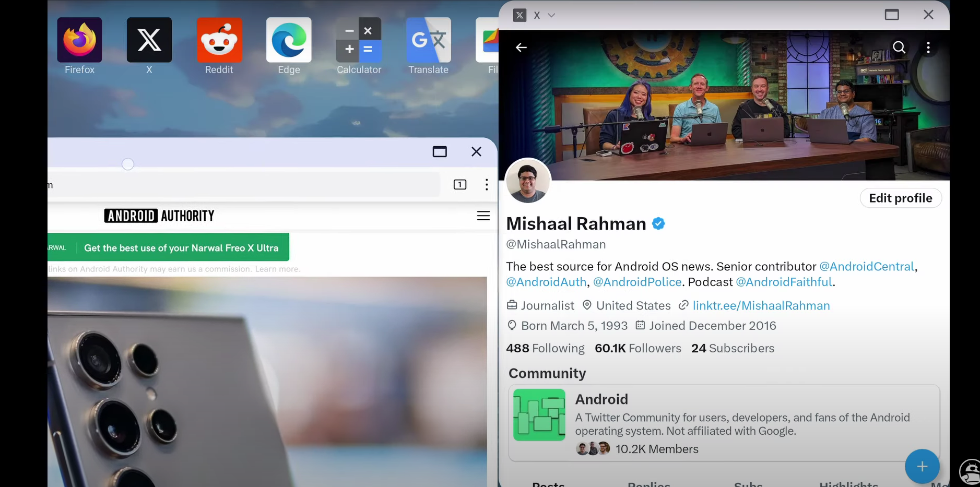
Task: Close the browser window
Action: (476, 151)
